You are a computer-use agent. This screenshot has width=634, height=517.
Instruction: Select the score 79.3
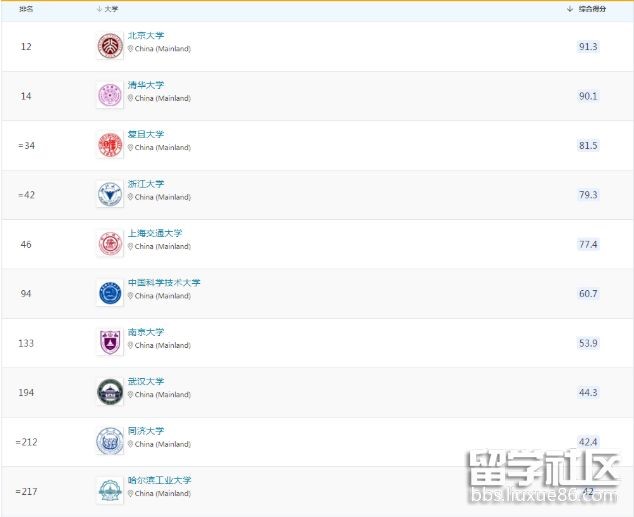click(588, 194)
